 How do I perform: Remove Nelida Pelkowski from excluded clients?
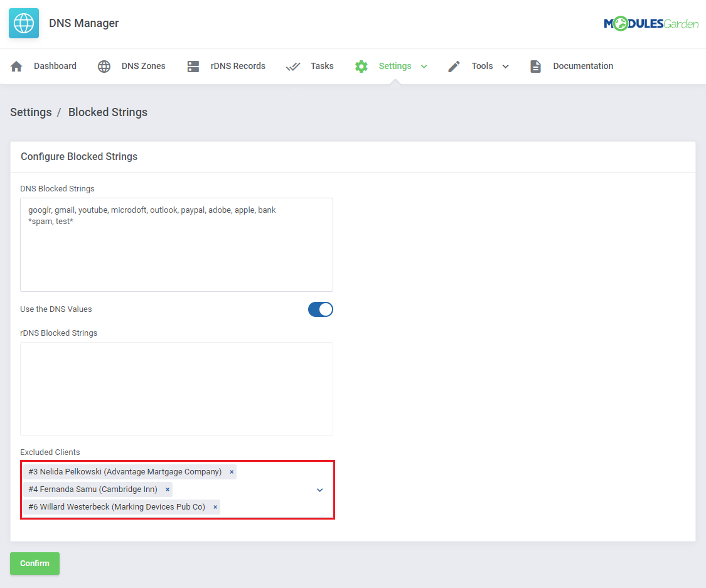(232, 472)
